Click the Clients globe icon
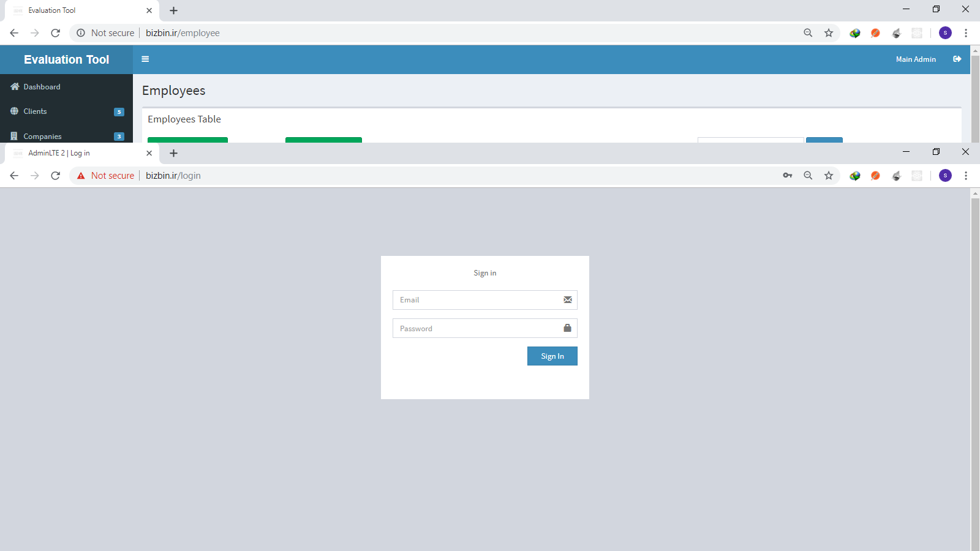Image resolution: width=980 pixels, height=551 pixels. [15, 111]
